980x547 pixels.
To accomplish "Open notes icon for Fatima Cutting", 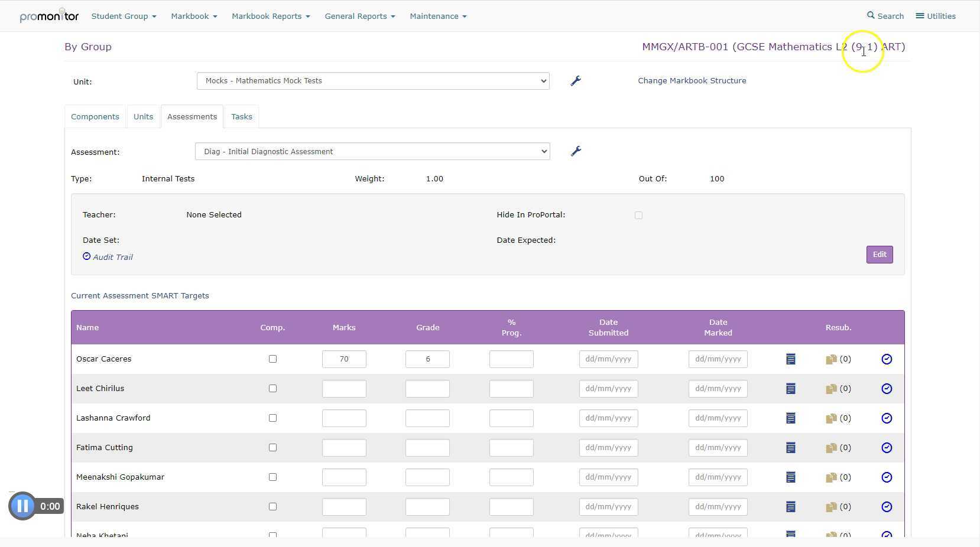I will click(790, 448).
